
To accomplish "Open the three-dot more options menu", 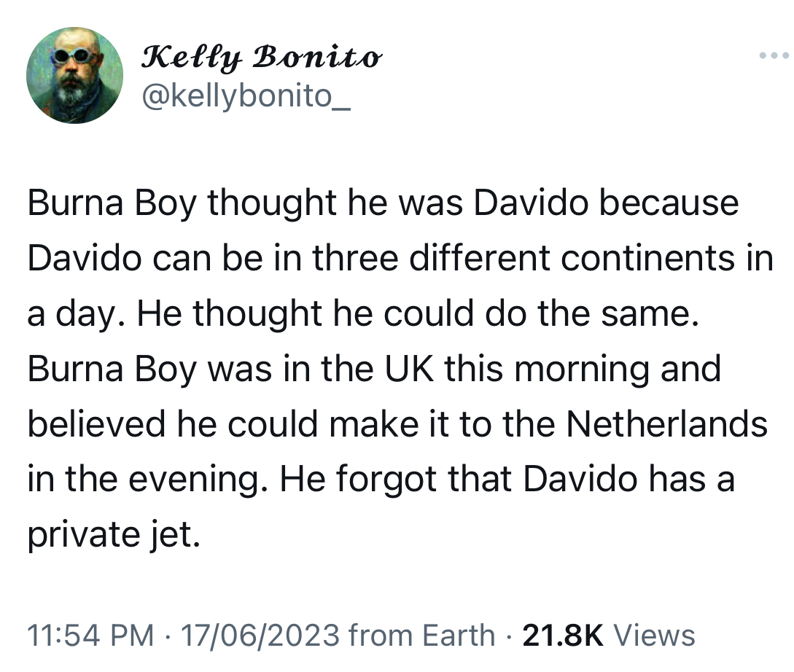I will tap(774, 55).
